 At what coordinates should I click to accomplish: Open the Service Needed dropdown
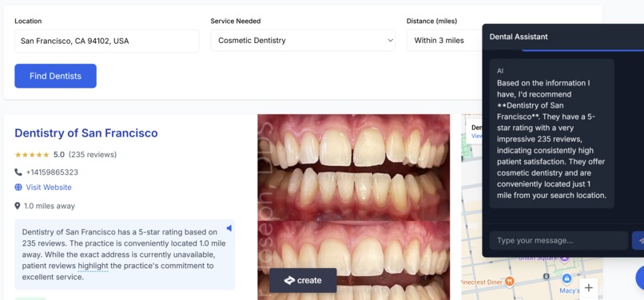[x=303, y=40]
